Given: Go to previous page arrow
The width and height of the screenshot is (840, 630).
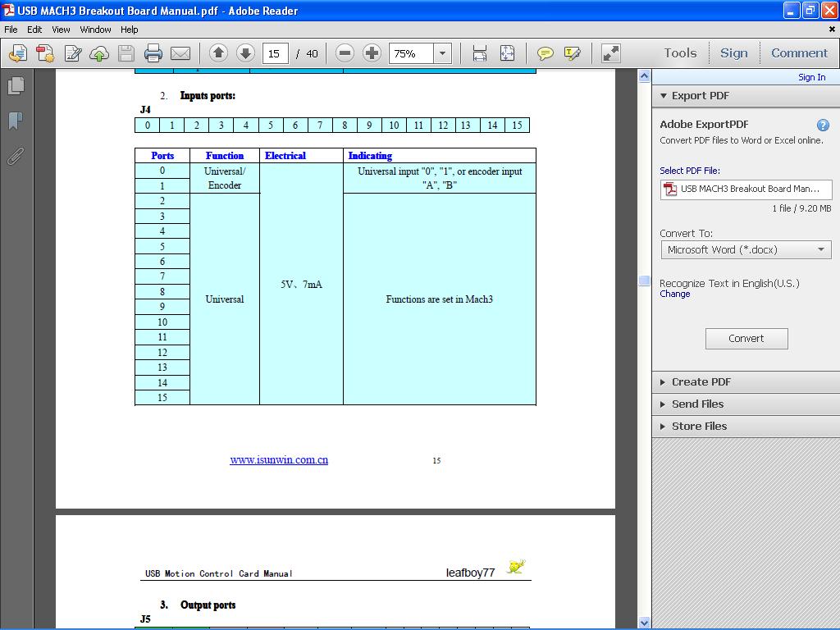Looking at the screenshot, I should click(x=218, y=53).
